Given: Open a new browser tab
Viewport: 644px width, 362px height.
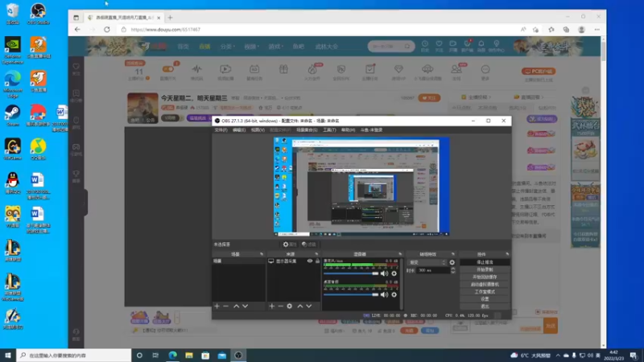Looking at the screenshot, I should [170, 18].
